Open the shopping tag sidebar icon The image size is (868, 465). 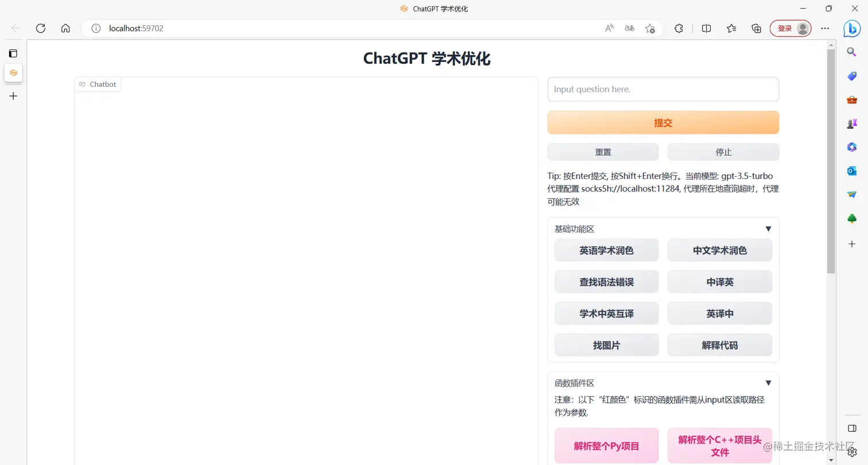tap(852, 76)
